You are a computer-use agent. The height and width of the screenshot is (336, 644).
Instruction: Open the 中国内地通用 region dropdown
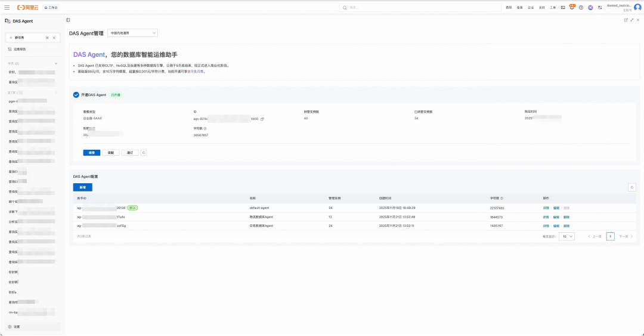click(x=132, y=33)
